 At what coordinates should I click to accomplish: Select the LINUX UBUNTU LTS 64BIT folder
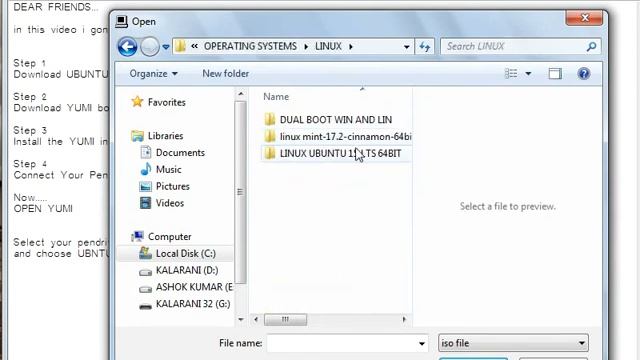coord(340,153)
